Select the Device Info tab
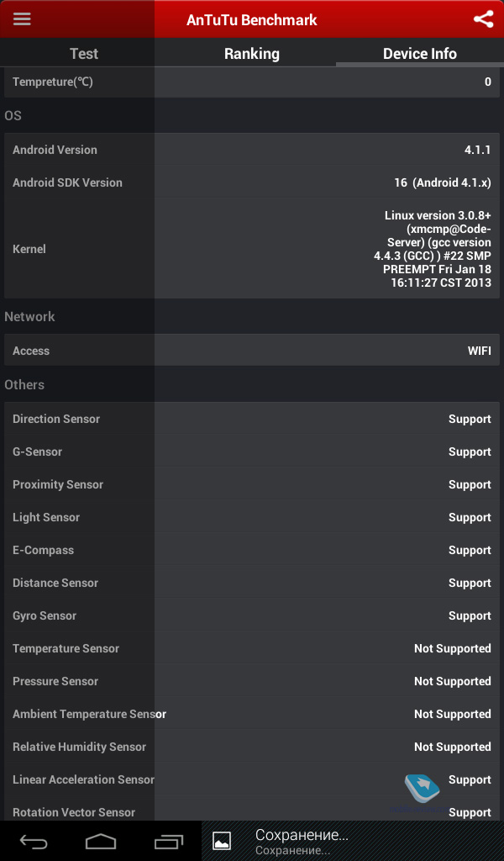 click(x=419, y=53)
